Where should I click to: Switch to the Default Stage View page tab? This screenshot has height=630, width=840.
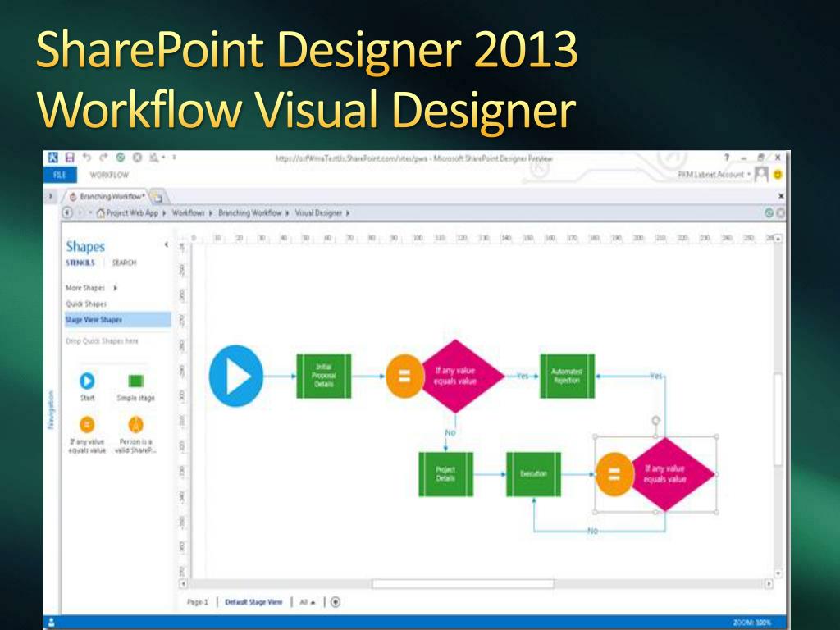(x=253, y=602)
